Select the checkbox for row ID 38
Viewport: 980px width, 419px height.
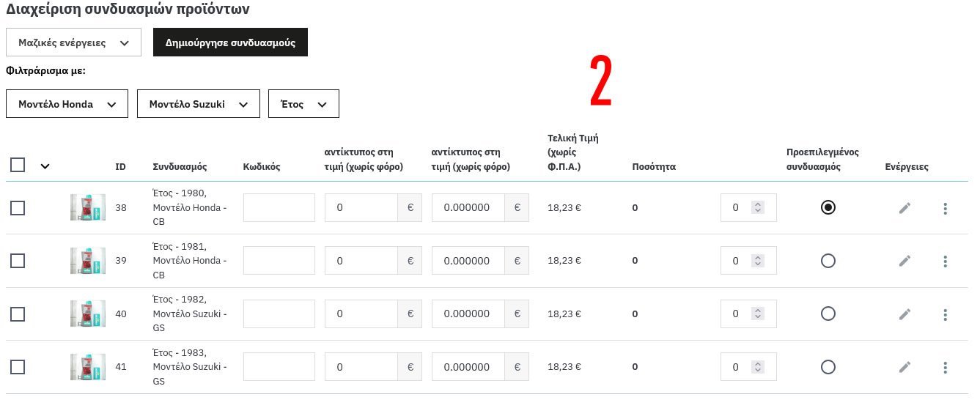(x=18, y=208)
